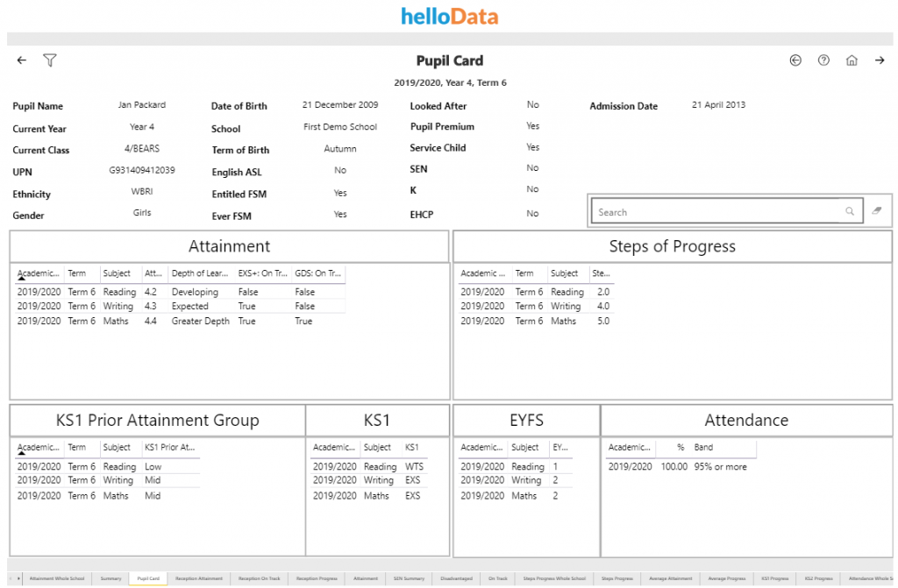Open the Reception Attainment tab
The image size is (898, 588).
pyautogui.click(x=199, y=578)
